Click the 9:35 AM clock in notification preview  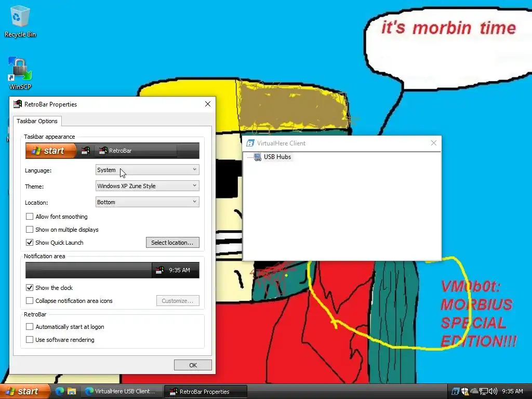179,270
